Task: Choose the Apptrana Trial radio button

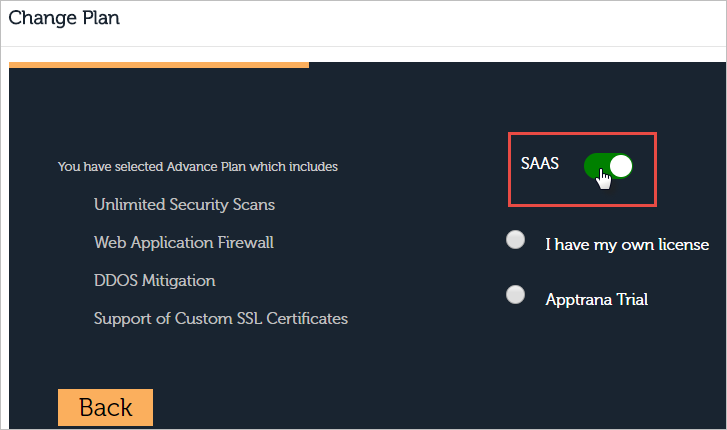Action: [x=515, y=295]
